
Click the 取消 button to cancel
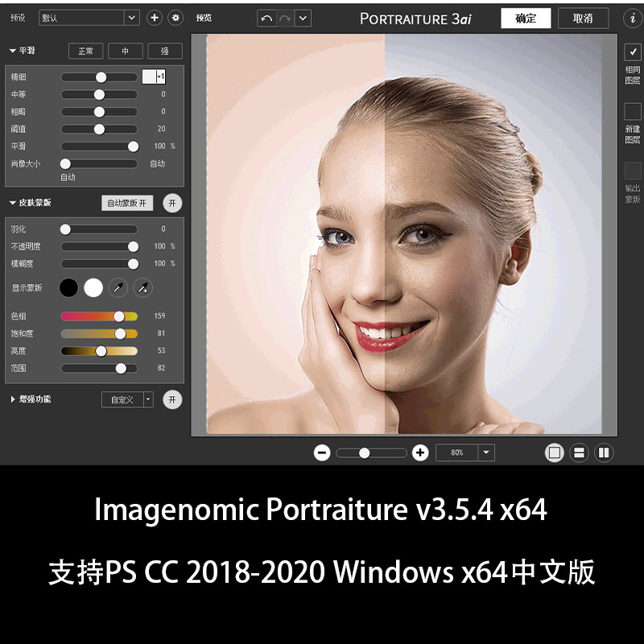pyautogui.click(x=583, y=18)
